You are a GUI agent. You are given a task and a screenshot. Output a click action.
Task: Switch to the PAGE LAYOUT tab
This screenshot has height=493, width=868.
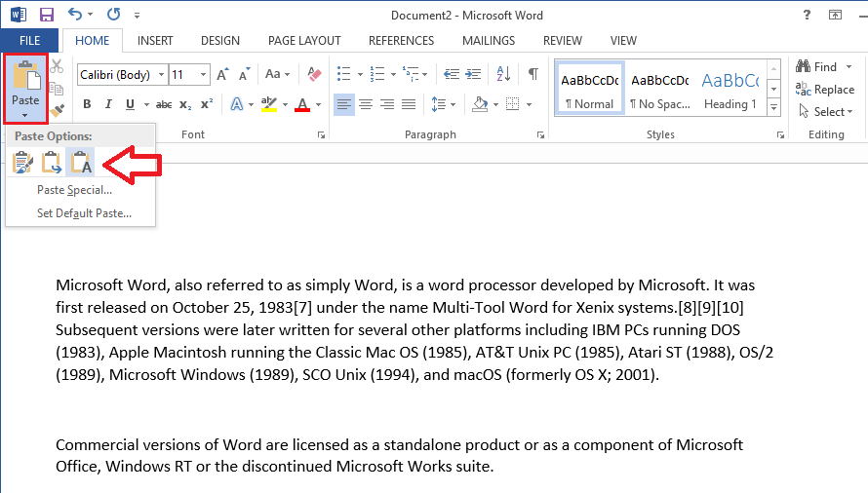304,41
